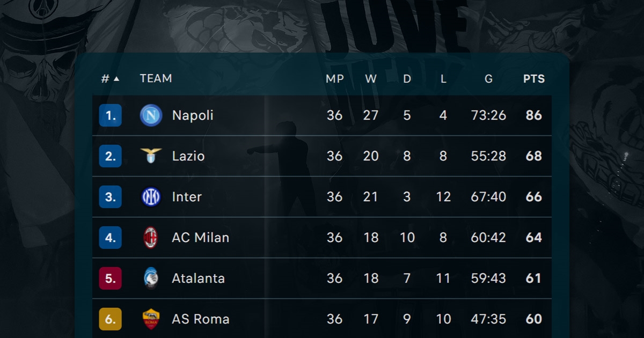Click the AS Roma crest
Image resolution: width=644 pixels, height=338 pixels.
pos(151,319)
